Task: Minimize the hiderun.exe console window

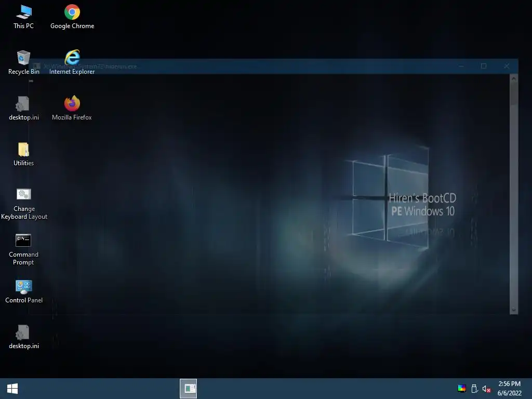Action: pos(461,66)
